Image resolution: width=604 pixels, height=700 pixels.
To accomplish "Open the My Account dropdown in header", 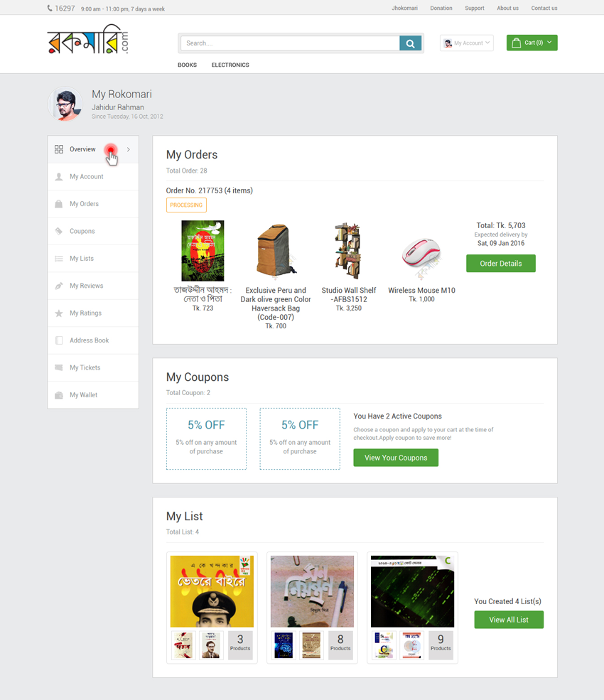I will (467, 43).
